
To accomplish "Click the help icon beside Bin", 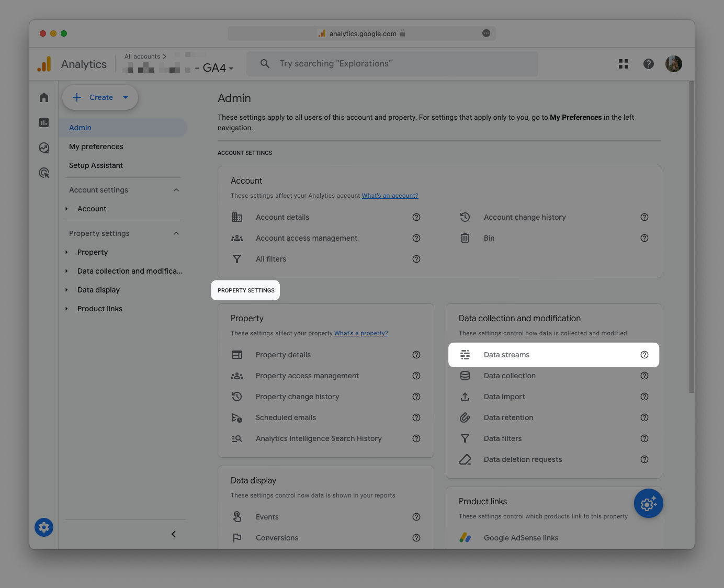I will [644, 238].
